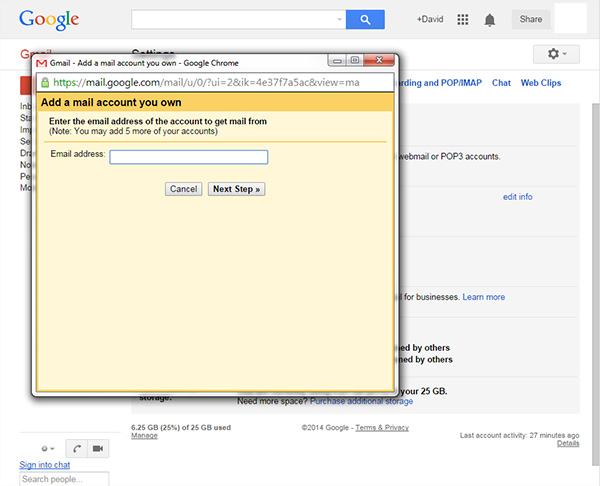Click the Cancel button
The height and width of the screenshot is (486, 600).
click(x=183, y=189)
